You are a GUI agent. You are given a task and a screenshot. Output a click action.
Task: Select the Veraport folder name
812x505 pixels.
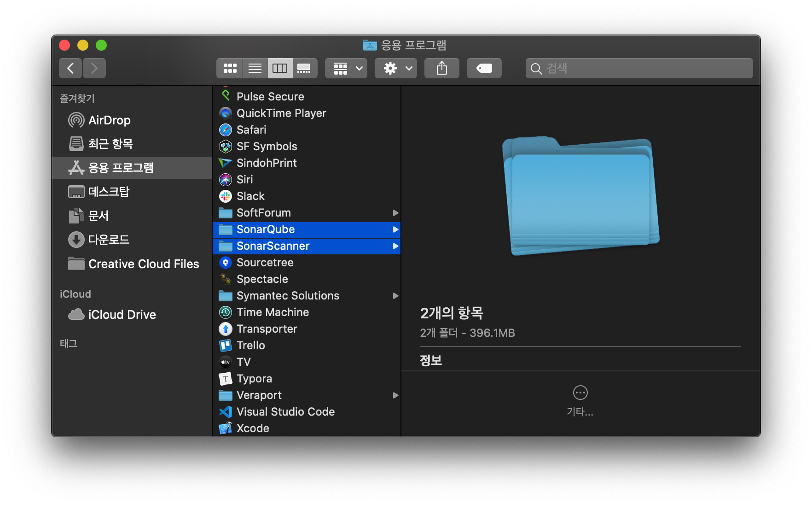click(259, 395)
